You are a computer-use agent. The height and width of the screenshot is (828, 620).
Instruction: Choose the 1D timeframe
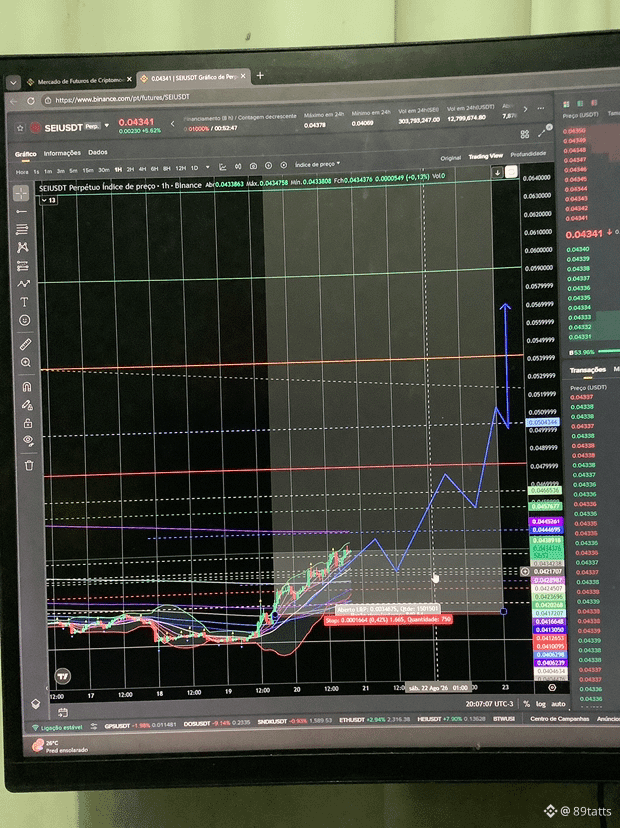click(x=194, y=168)
